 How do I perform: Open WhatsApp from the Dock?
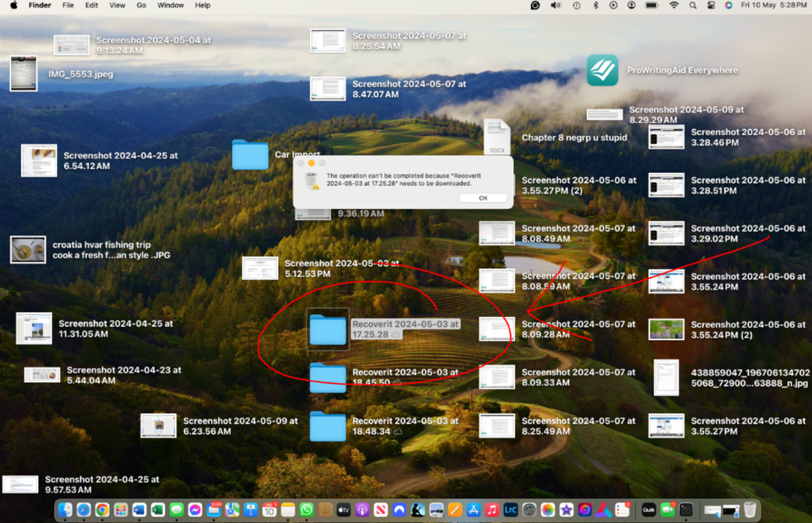[307, 510]
